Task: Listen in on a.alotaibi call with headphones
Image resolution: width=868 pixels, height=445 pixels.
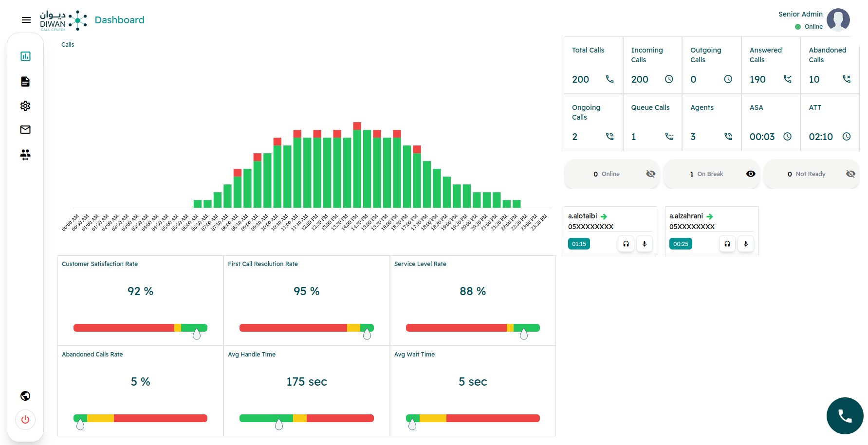Action: (x=626, y=244)
